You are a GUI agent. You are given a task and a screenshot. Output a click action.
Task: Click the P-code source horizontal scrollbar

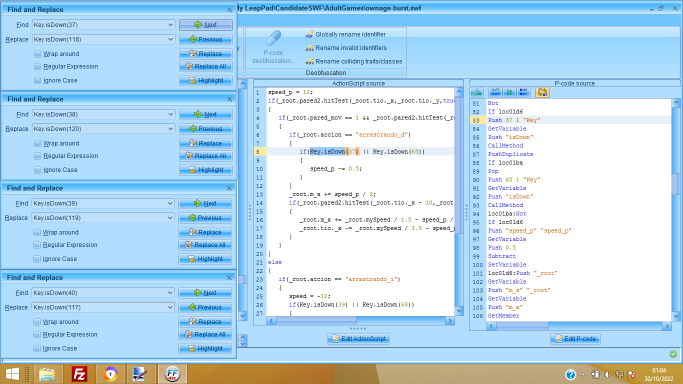click(579, 326)
